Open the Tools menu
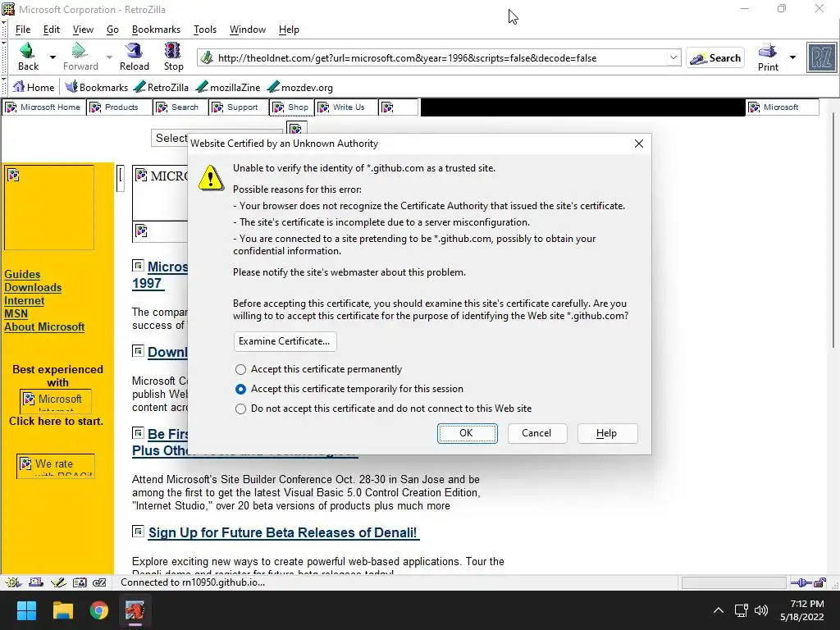The height and width of the screenshot is (630, 840). click(205, 30)
